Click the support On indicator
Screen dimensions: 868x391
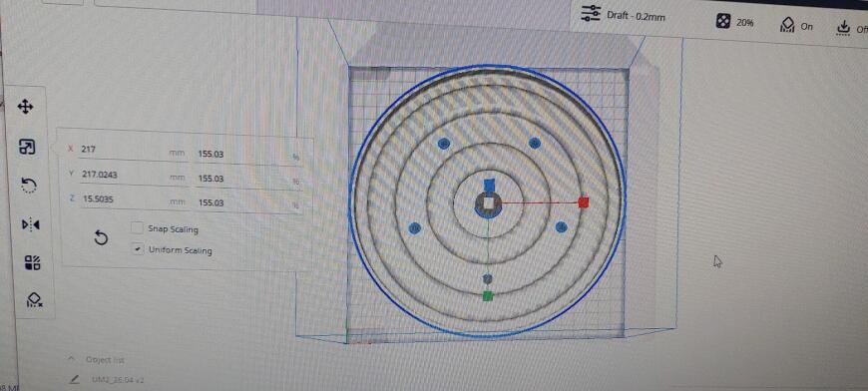pos(796,25)
